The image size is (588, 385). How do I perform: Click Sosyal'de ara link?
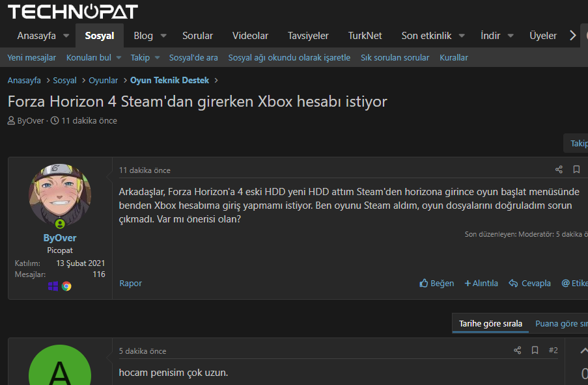point(193,58)
